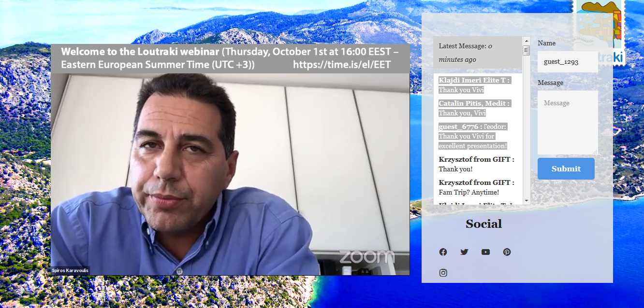Focus the Message text area
Viewport: 644px width, 308px height.
pyautogui.click(x=568, y=123)
